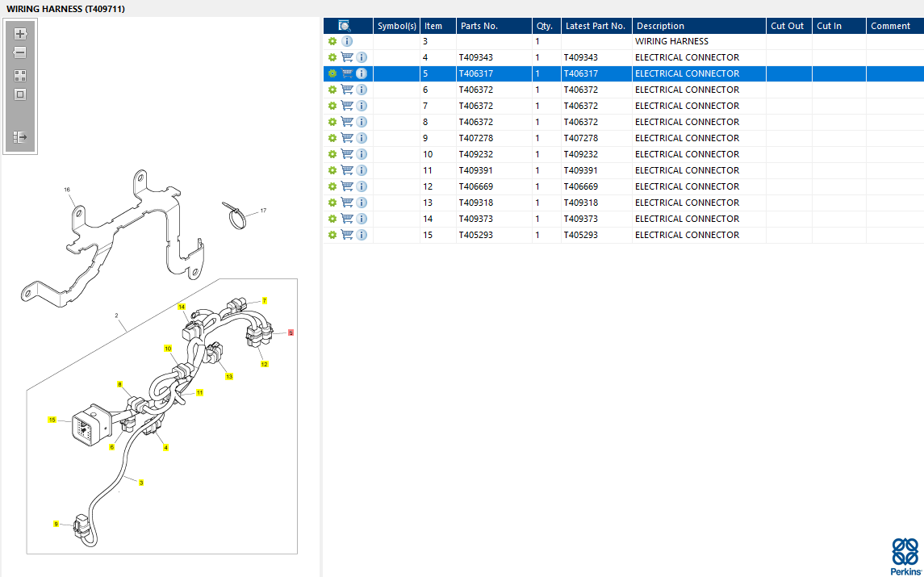Click the WIRING HARNESS description cell

(x=699, y=41)
